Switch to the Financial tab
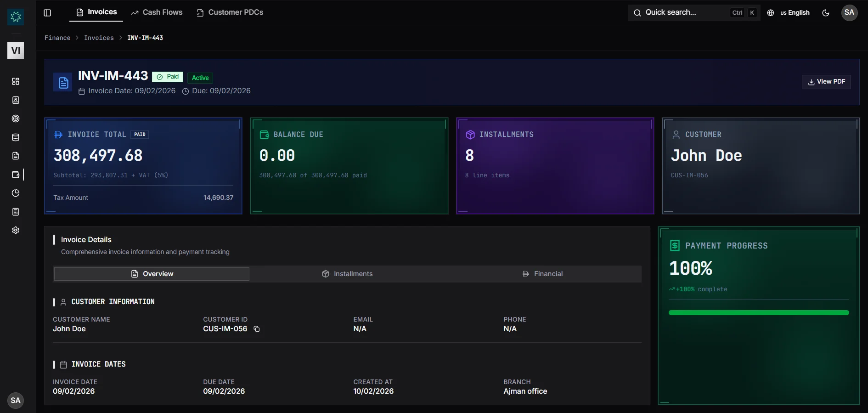The width and height of the screenshot is (868, 413). point(542,274)
